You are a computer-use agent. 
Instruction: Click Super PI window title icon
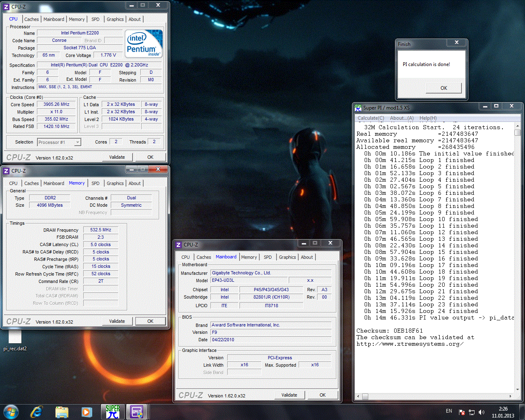358,107
